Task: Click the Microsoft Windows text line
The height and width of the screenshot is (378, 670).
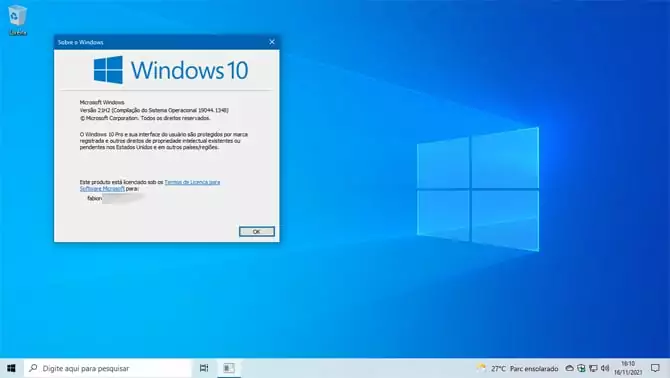Action: pyautogui.click(x=102, y=103)
